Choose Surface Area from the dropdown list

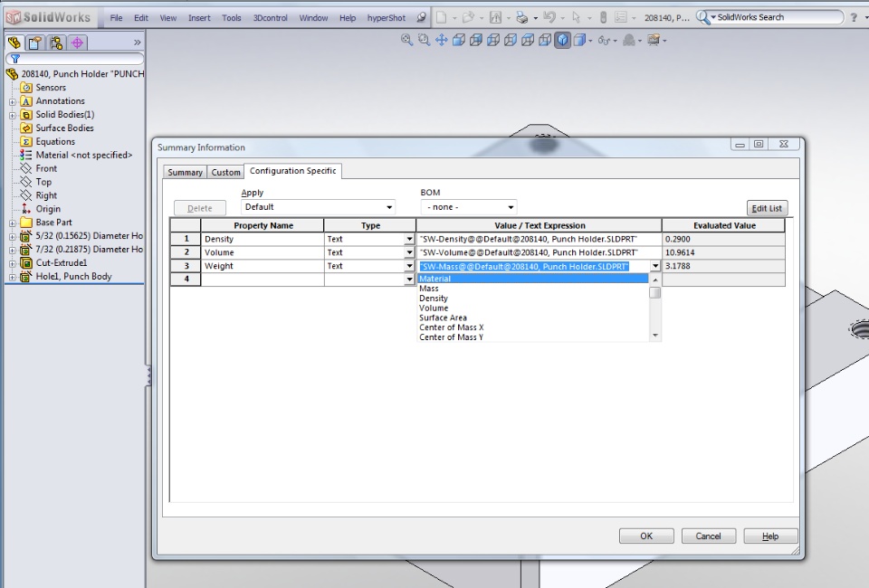coord(533,318)
